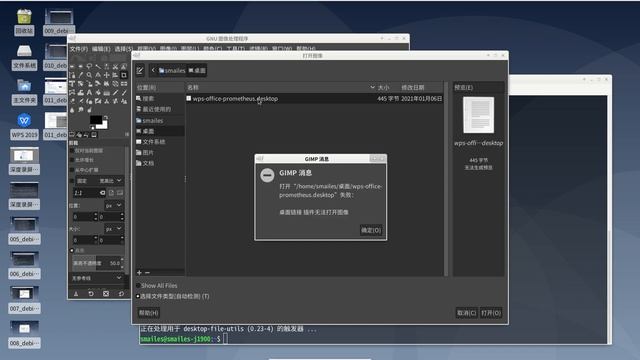The image size is (640, 360).
Task: Click the plus add-bookmark button in sidebar
Action: pyautogui.click(x=139, y=272)
